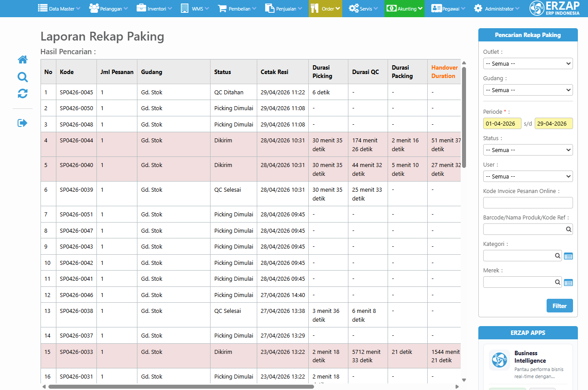Click the Periode start date field
The height and width of the screenshot is (390, 588).
pyautogui.click(x=502, y=123)
